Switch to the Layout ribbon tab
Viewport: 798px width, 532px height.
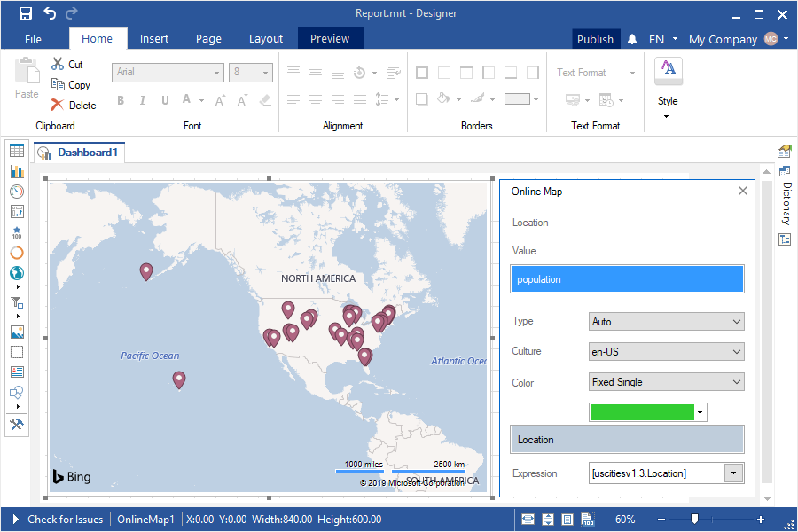(266, 39)
